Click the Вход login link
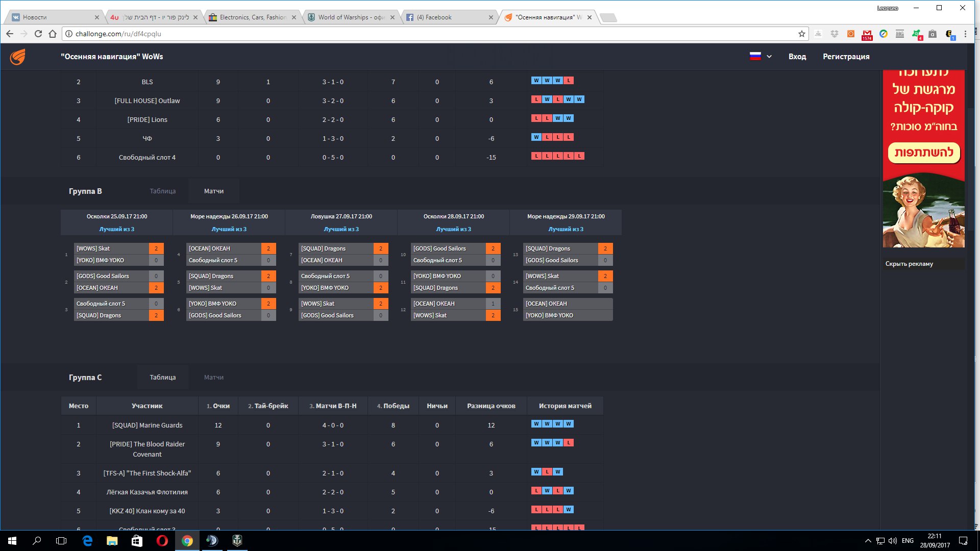The width and height of the screenshot is (980, 551). click(797, 57)
